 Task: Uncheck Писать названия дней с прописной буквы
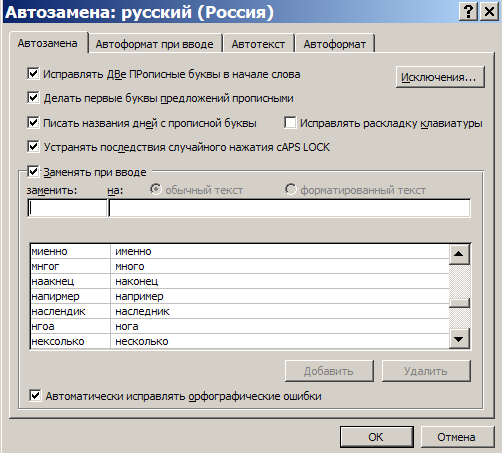(x=33, y=123)
